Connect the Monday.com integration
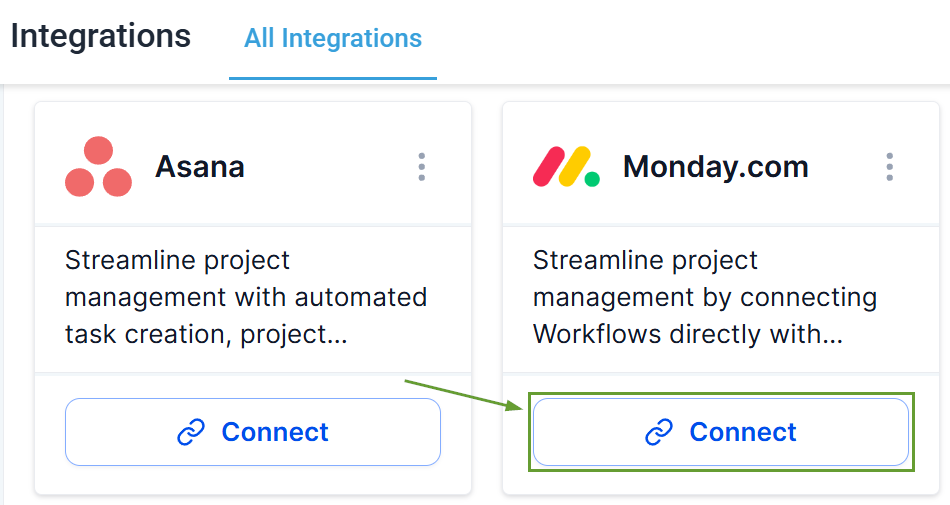The image size is (950, 505). tap(720, 432)
